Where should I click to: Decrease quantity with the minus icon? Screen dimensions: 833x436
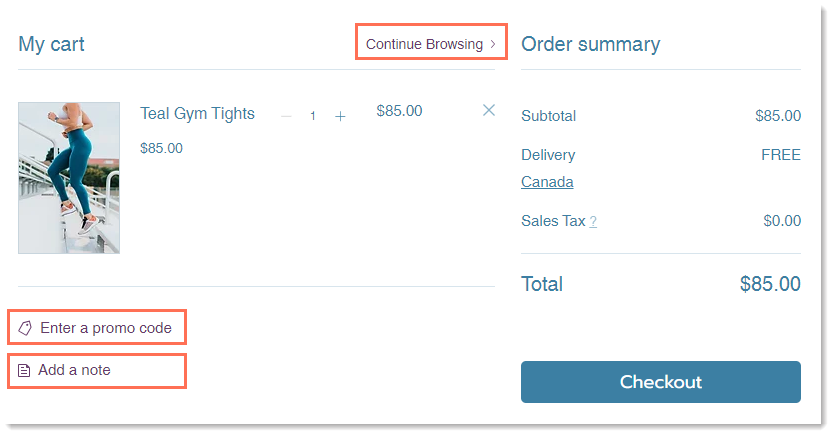click(286, 116)
